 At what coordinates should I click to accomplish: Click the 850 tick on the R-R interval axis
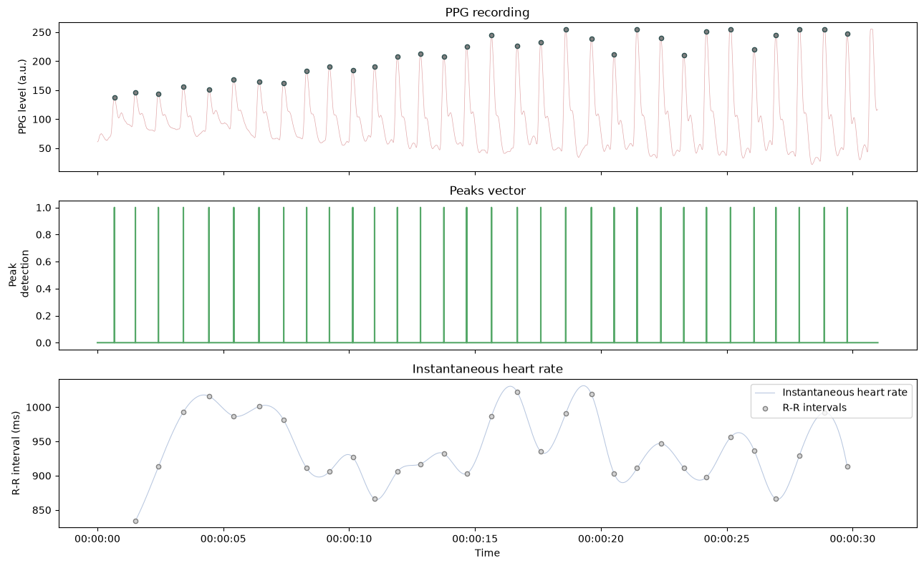pos(44,511)
